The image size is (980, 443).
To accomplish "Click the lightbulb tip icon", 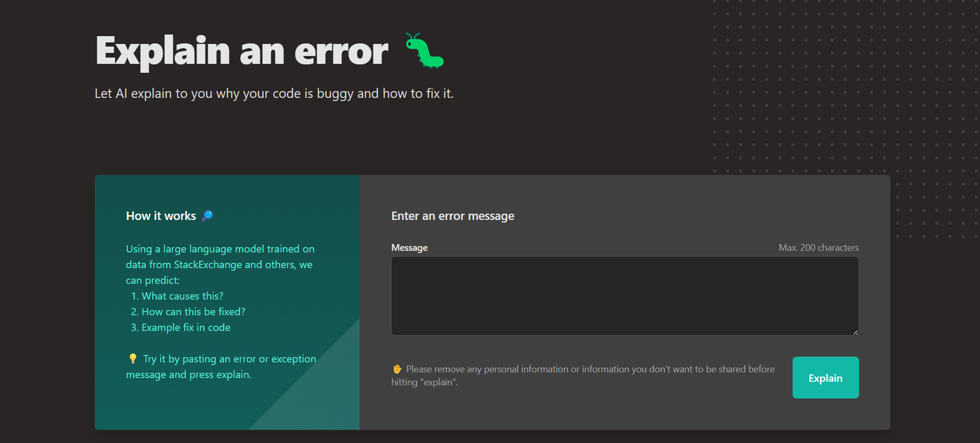I will (132, 358).
